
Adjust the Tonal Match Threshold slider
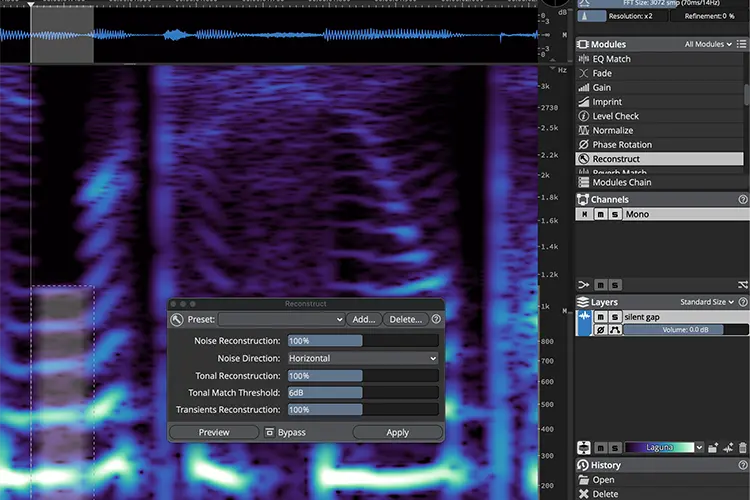point(363,393)
